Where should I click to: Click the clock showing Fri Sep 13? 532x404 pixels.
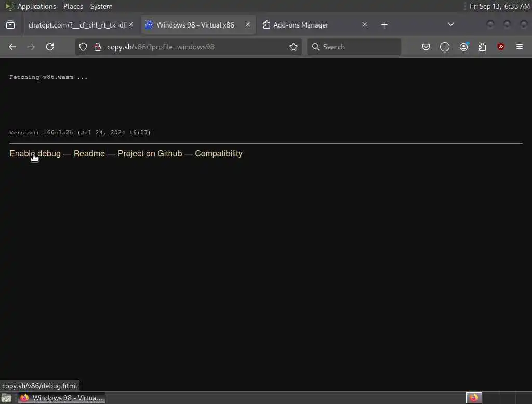pos(499,6)
